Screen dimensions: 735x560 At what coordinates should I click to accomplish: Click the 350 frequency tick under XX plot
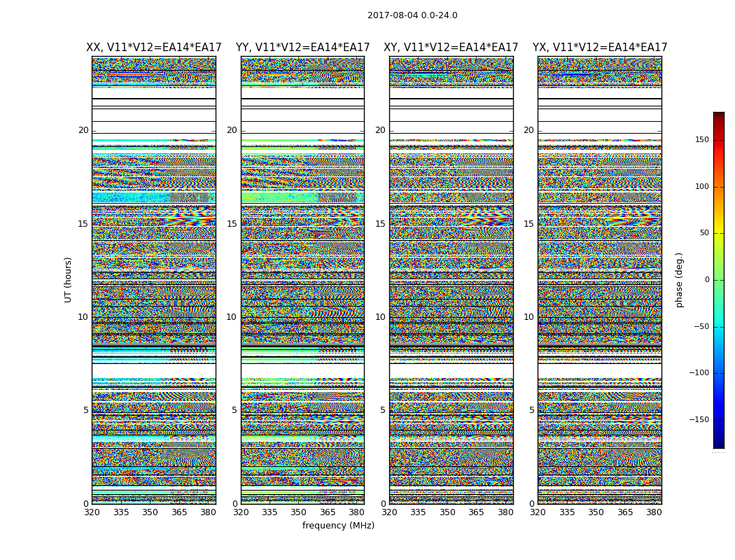pos(150,512)
